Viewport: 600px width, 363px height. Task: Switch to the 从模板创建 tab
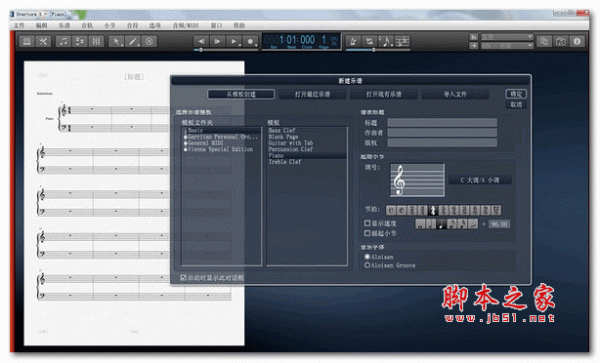[x=241, y=94]
